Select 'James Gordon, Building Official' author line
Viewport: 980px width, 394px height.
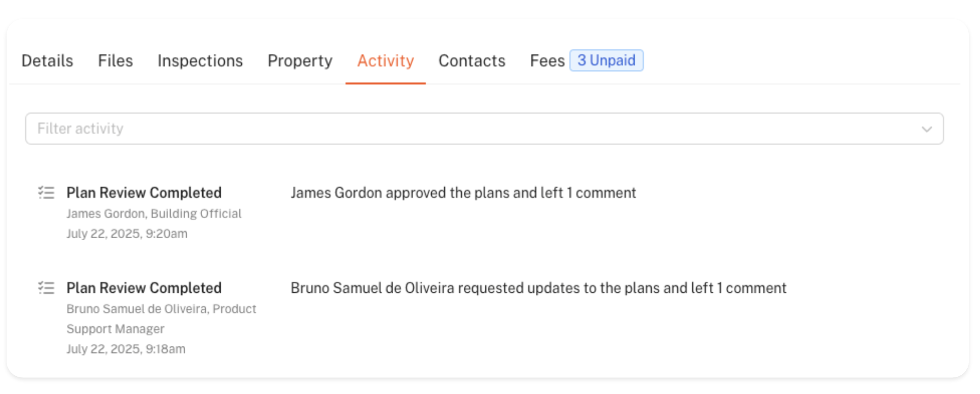pyautogui.click(x=154, y=213)
